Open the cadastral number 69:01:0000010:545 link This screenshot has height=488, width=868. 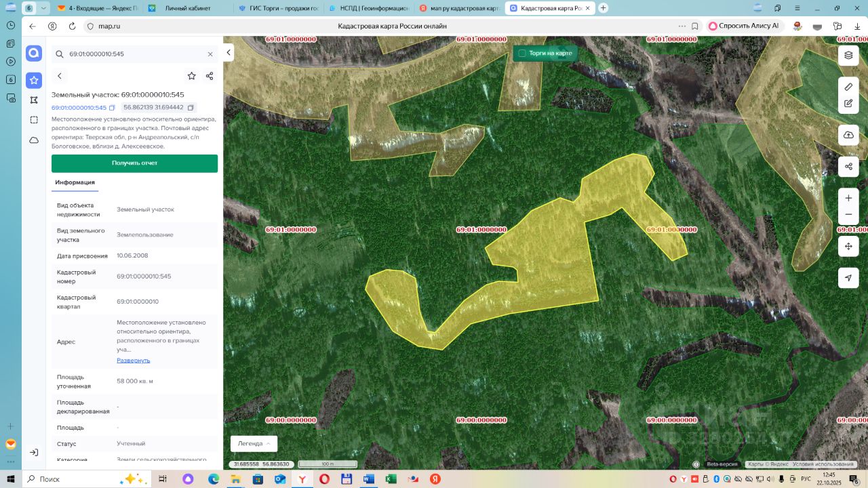[x=79, y=108]
